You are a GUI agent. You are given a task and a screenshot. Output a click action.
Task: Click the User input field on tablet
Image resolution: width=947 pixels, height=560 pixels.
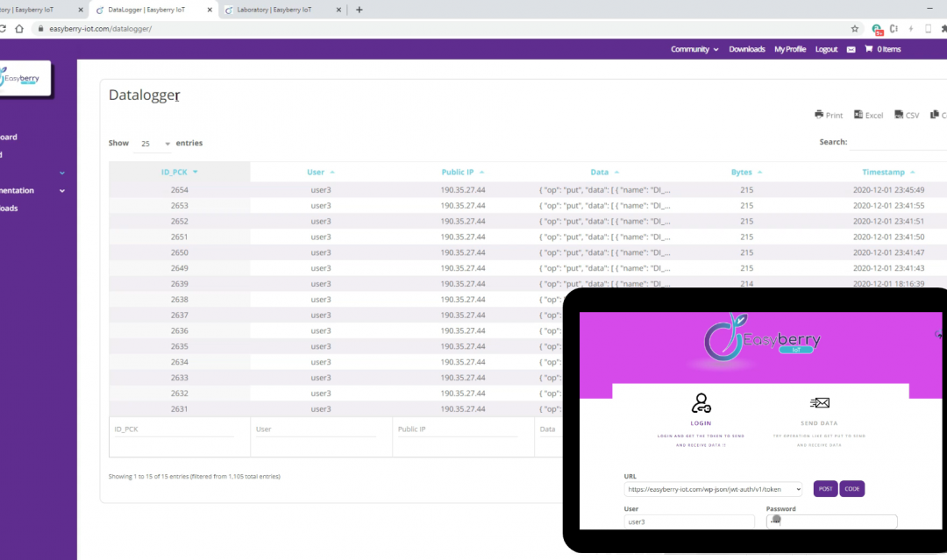(x=689, y=522)
